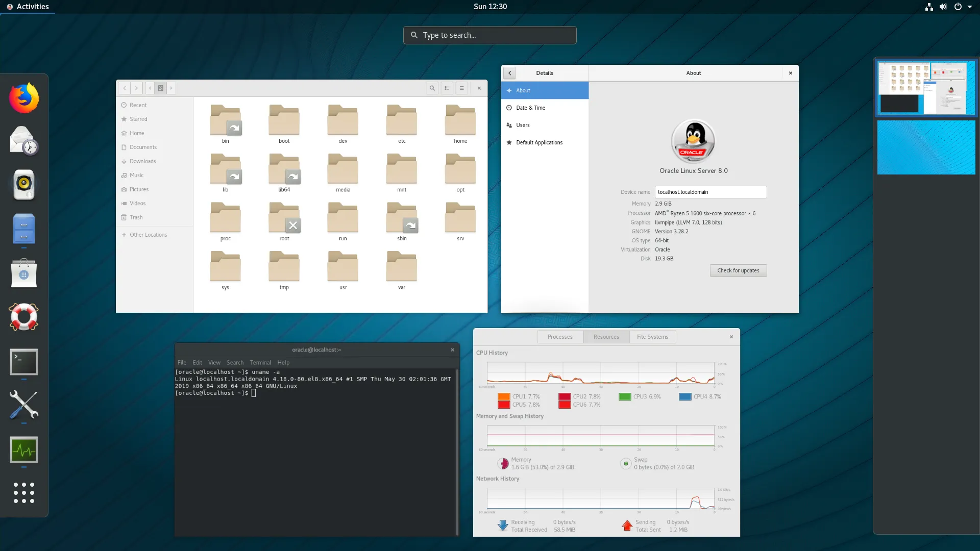Select Trash in Files sidebar
The height and width of the screenshot is (551, 980).
point(155,217)
